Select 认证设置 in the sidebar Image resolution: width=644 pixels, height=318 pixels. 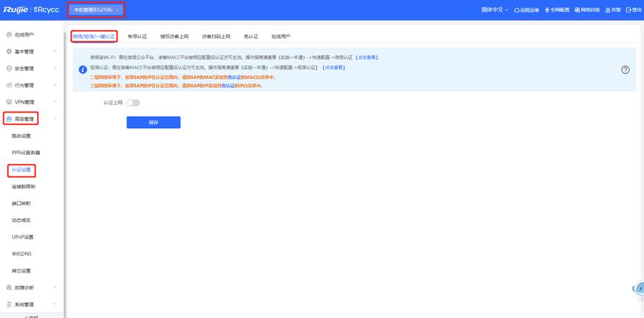coord(22,170)
